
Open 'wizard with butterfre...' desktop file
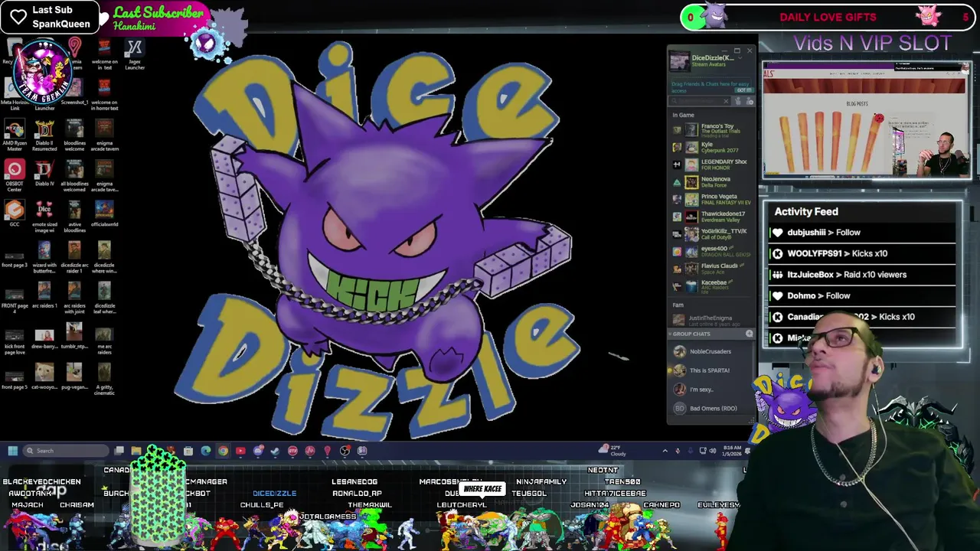pos(44,257)
